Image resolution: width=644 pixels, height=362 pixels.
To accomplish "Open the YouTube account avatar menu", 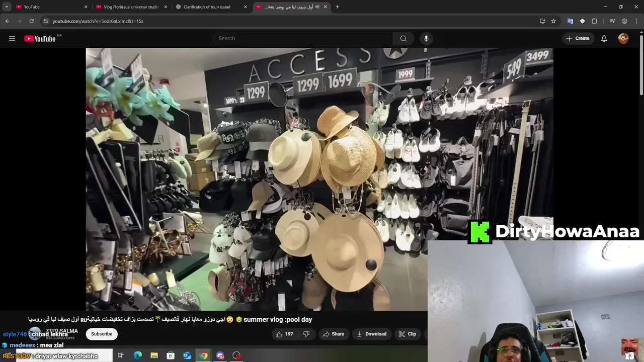I will 623,39.
